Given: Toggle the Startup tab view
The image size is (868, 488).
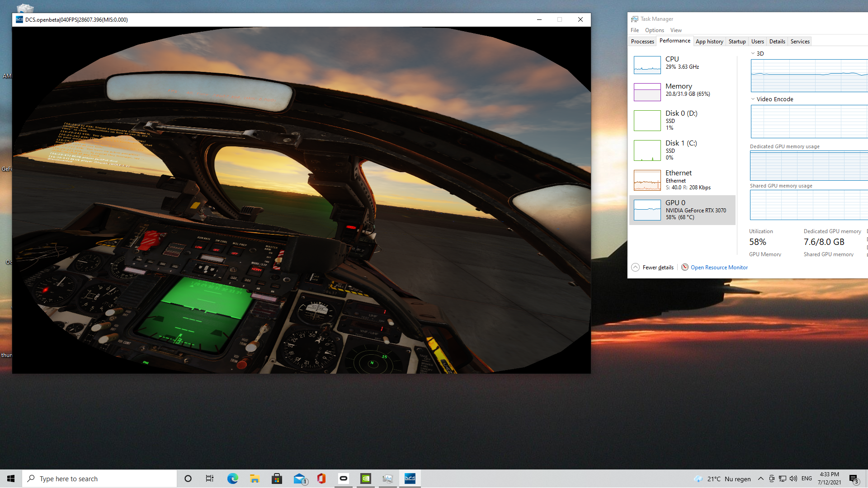Looking at the screenshot, I should pyautogui.click(x=737, y=41).
